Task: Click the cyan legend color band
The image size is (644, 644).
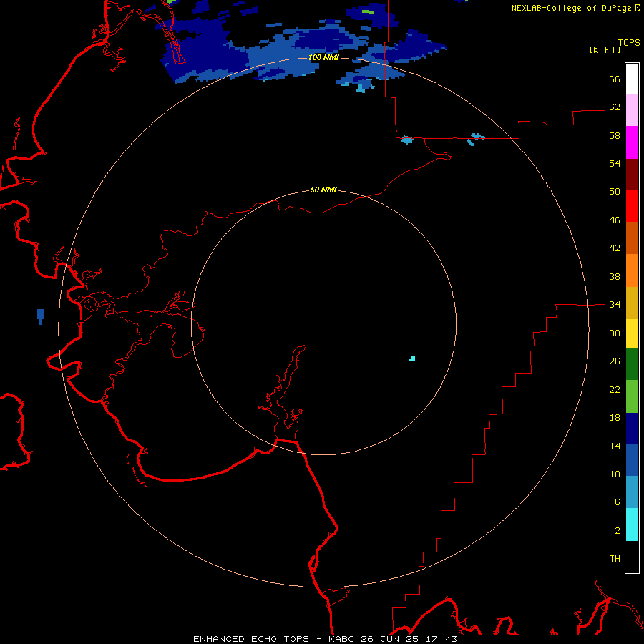Action: coord(632,525)
